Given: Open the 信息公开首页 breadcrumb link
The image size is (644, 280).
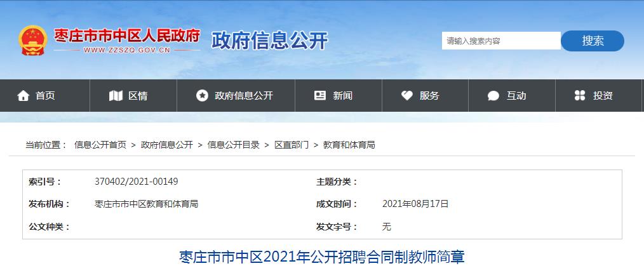Looking at the screenshot, I should coord(100,145).
